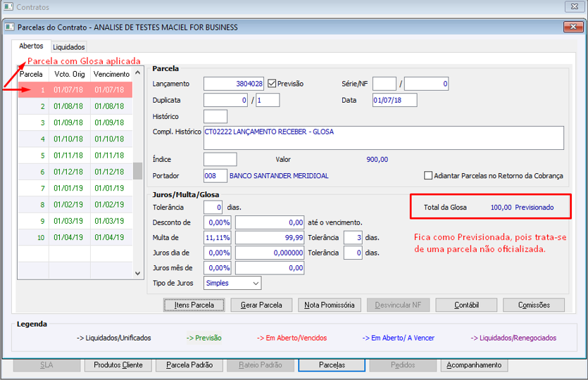This screenshot has width=588, height=380.
Task: Select the highlighted parcela 1 row
Action: 75,90
